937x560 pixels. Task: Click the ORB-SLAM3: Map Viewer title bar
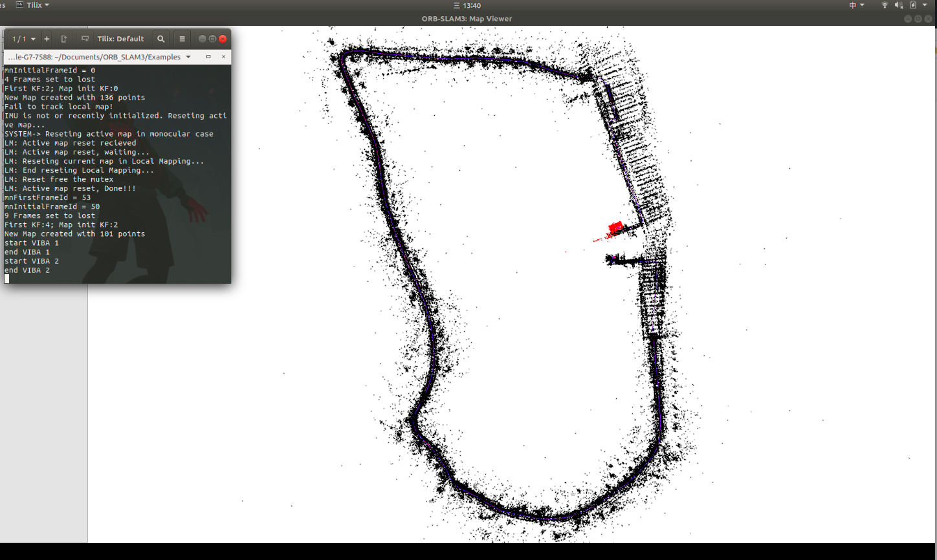pos(467,19)
